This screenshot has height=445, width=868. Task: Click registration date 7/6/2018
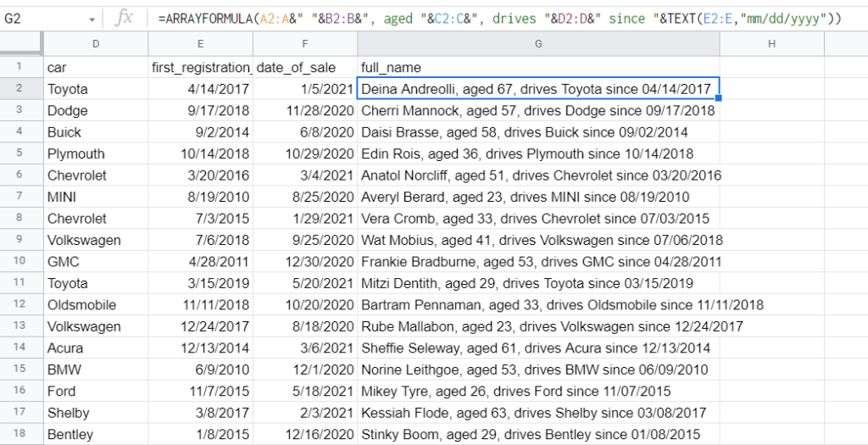pyautogui.click(x=200, y=240)
